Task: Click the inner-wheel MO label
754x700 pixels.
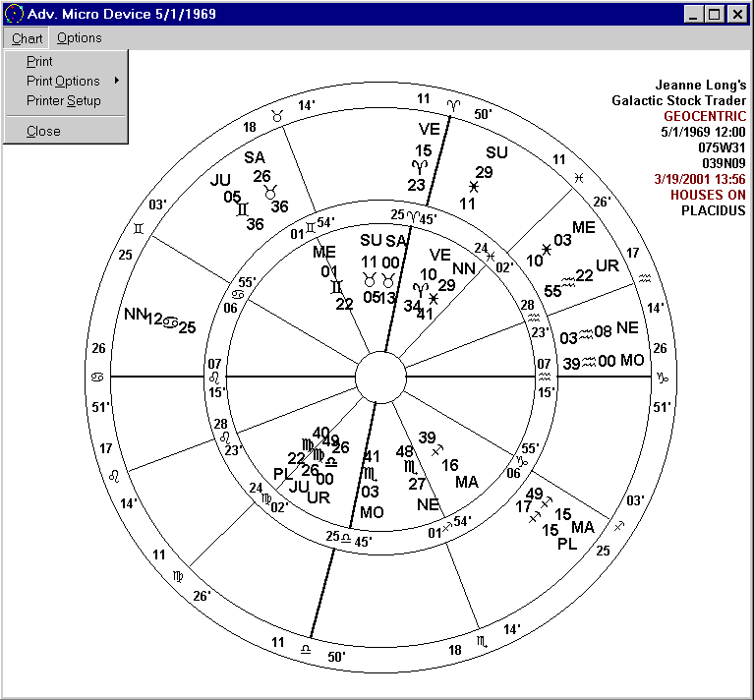Action: (373, 512)
